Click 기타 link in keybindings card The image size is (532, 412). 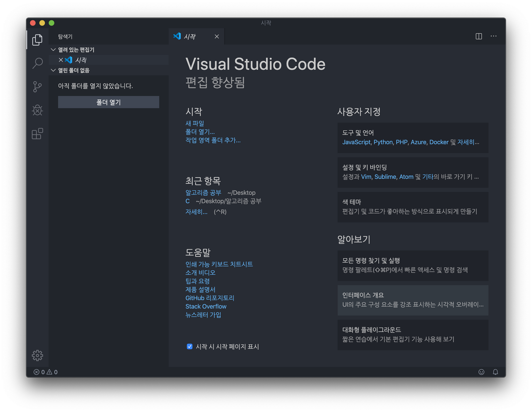[428, 177]
